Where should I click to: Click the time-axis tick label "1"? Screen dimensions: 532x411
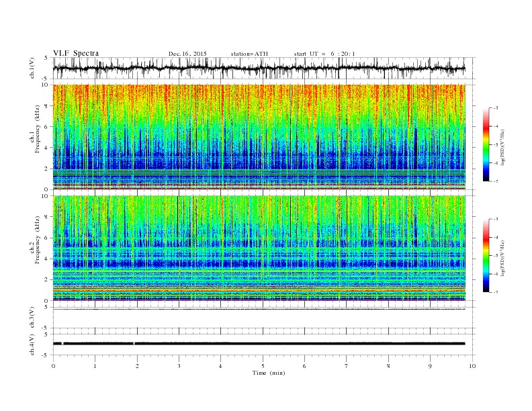[x=95, y=366]
